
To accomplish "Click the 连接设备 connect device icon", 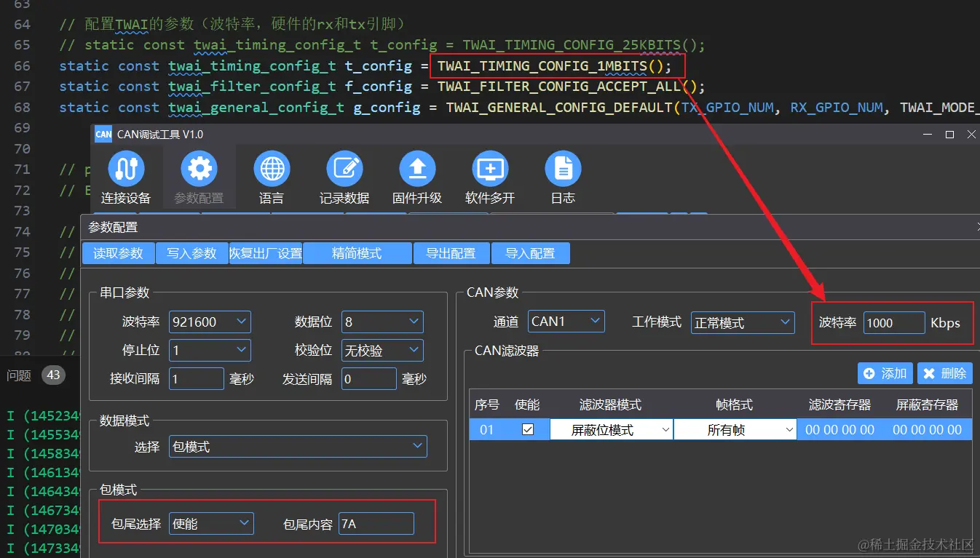I will click(126, 169).
